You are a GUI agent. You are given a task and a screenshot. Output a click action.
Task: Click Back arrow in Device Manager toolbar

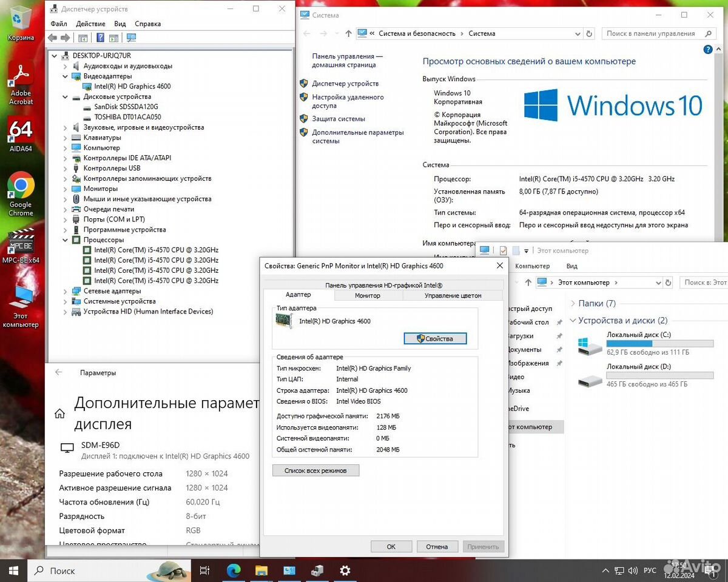53,38
